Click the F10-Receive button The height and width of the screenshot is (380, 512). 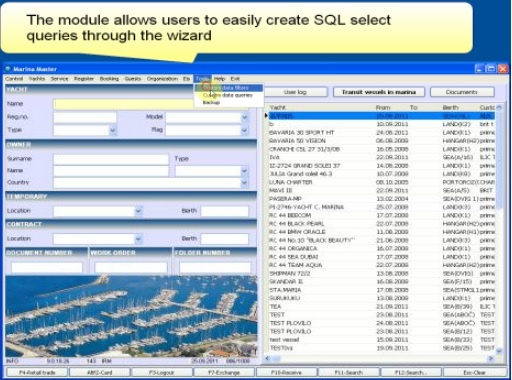(286, 372)
